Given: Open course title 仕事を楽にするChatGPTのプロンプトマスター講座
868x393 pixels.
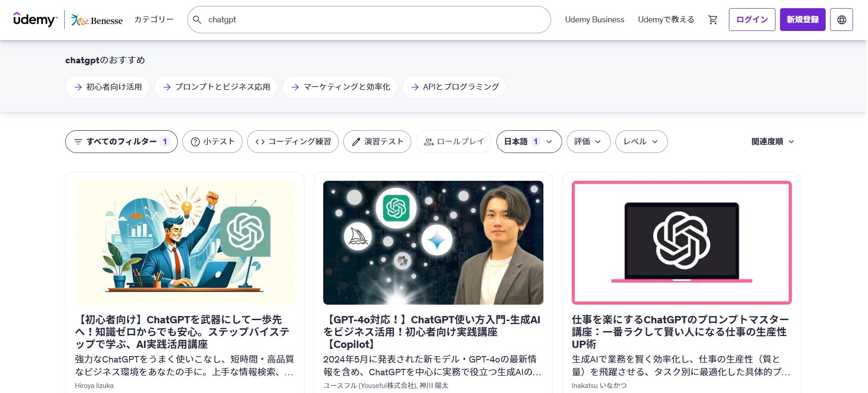Looking at the screenshot, I should click(680, 332).
